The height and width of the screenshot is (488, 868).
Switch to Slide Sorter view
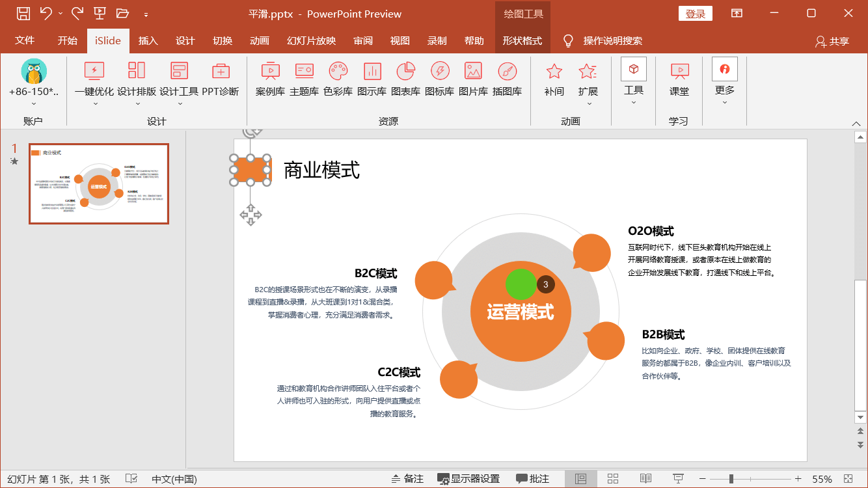(x=613, y=479)
